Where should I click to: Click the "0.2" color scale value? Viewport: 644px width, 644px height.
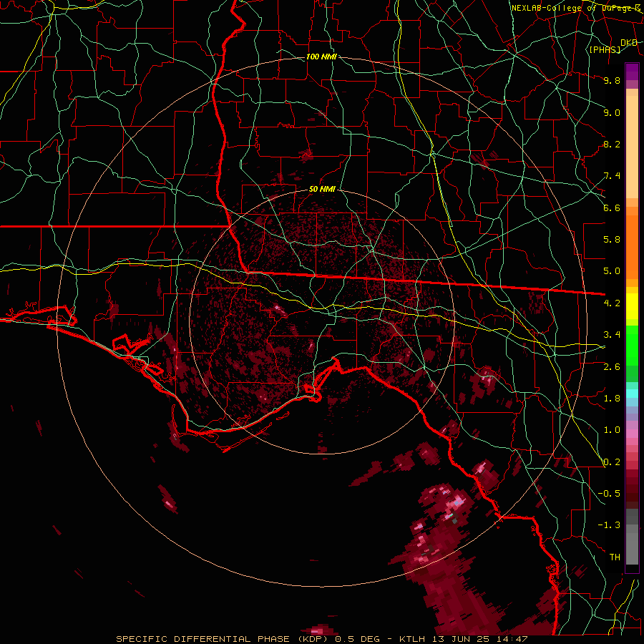[x=612, y=462]
